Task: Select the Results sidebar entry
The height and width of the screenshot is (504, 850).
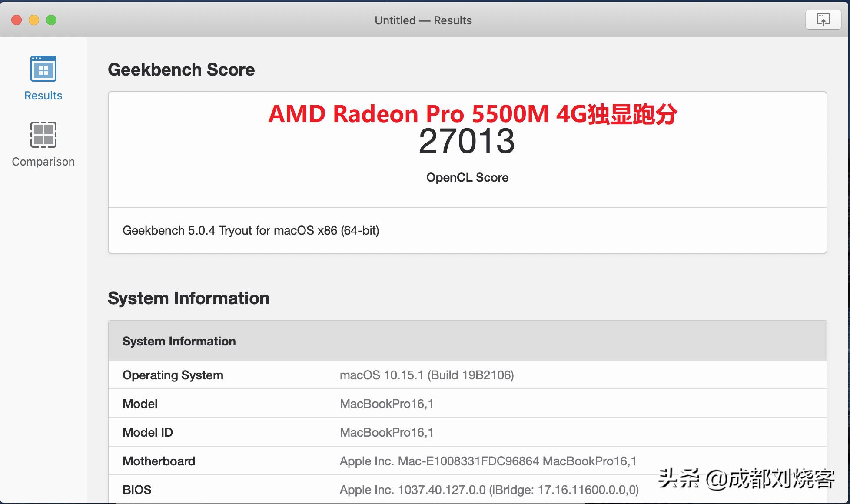Action: (43, 95)
